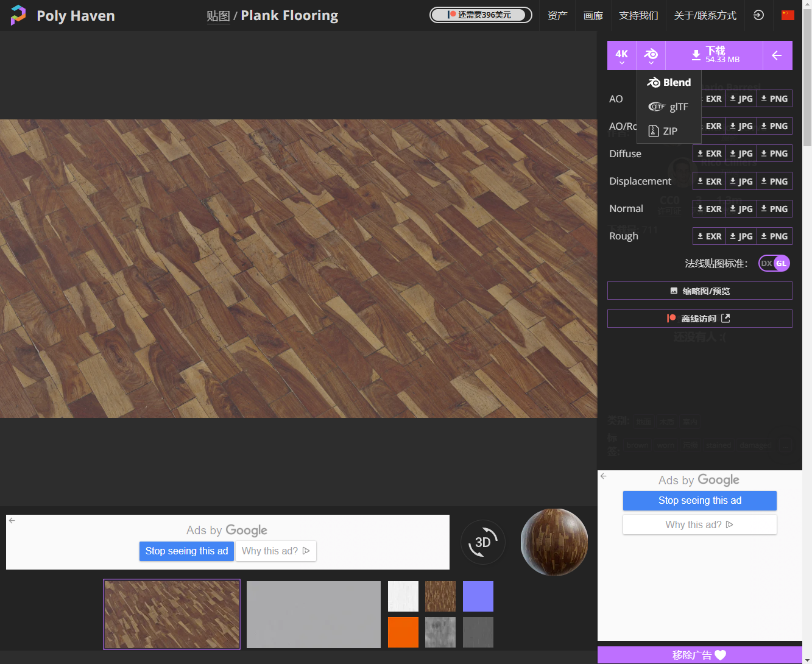This screenshot has width=812, height=664.
Task: Go back using bottom banner ad arrow
Action: pyautogui.click(x=12, y=520)
